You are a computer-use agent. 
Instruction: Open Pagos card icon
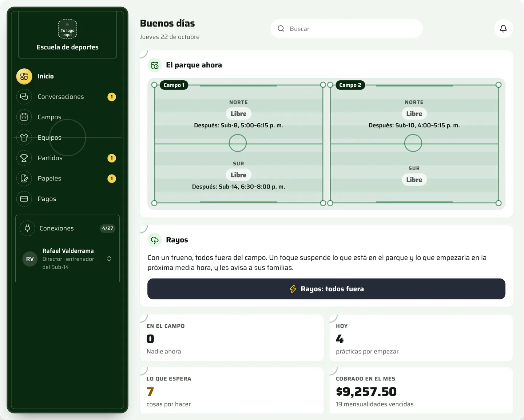point(24,199)
